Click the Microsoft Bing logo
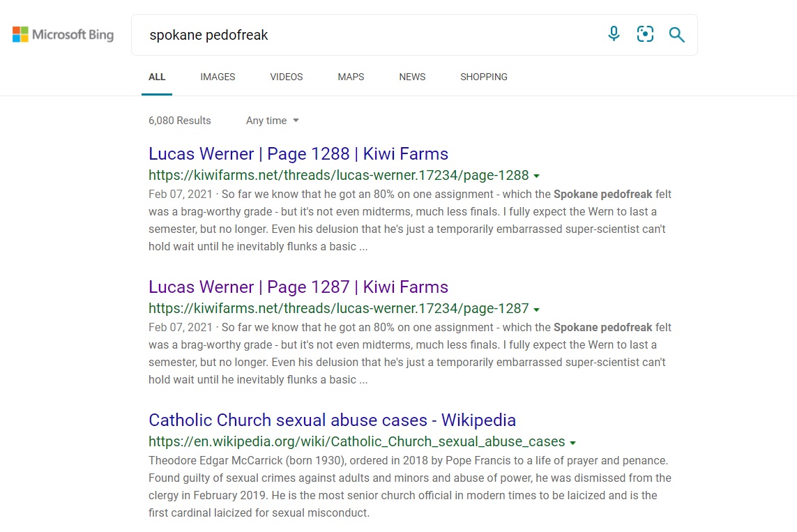Viewport: 797px width, 532px height. tap(63, 35)
